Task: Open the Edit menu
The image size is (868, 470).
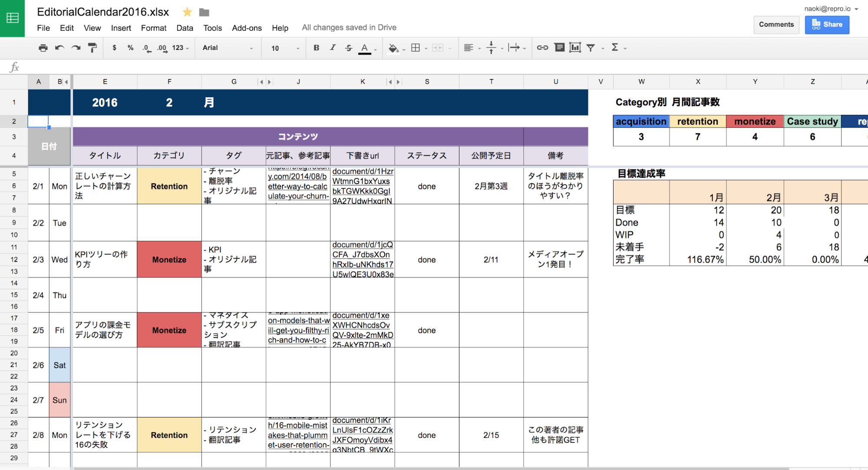Action: [67, 28]
